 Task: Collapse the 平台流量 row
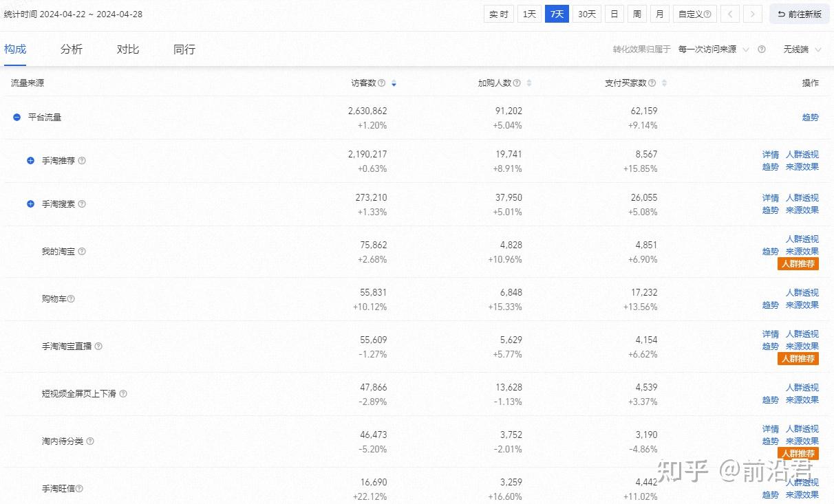17,118
